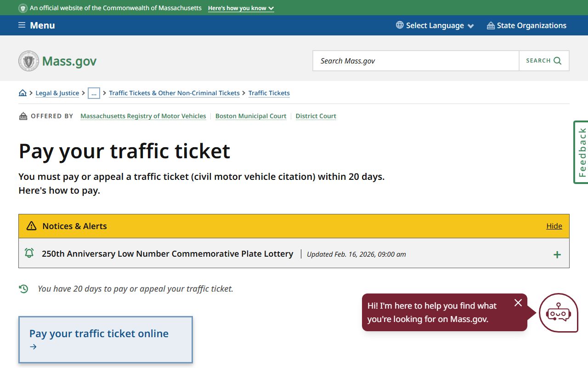Screen dimensions: 588x368
Task: Close the chatbot greeting bubble
Action: [x=518, y=303]
